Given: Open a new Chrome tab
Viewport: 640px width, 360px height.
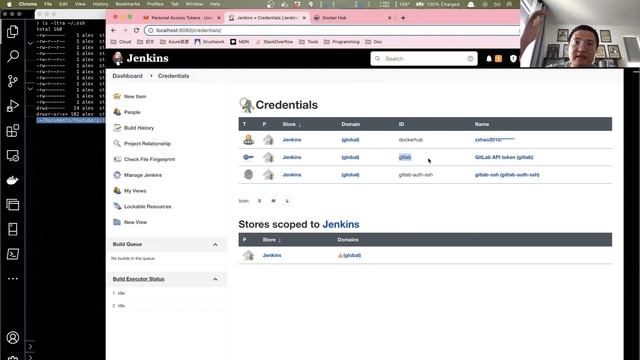Looking at the screenshot, I should point(403,18).
